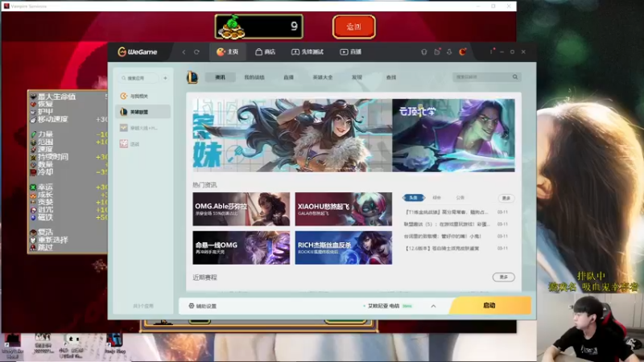Viewport: 644px width, 362px height.
Task: Click the 复活 revive stat icon
Action: coord(33,232)
